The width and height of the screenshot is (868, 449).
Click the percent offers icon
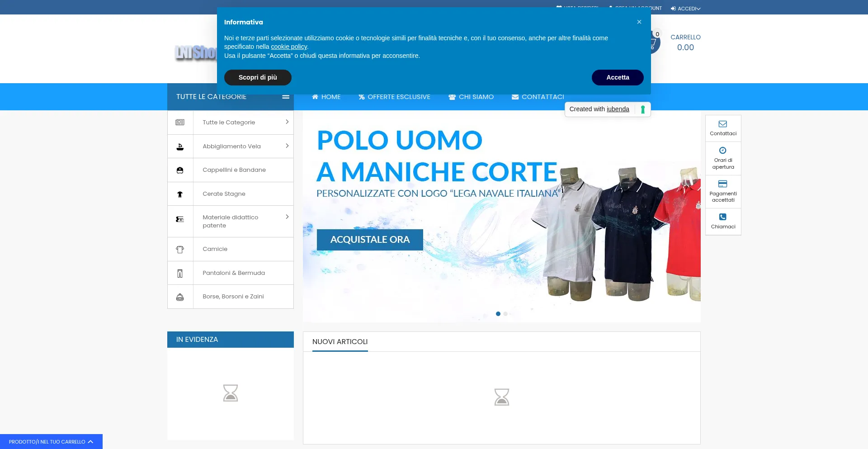point(362,97)
